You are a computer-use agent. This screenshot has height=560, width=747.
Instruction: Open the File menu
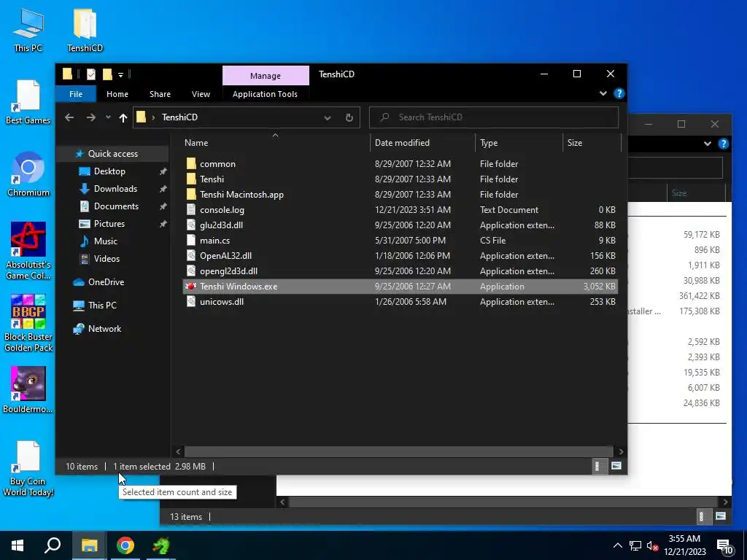pos(76,94)
